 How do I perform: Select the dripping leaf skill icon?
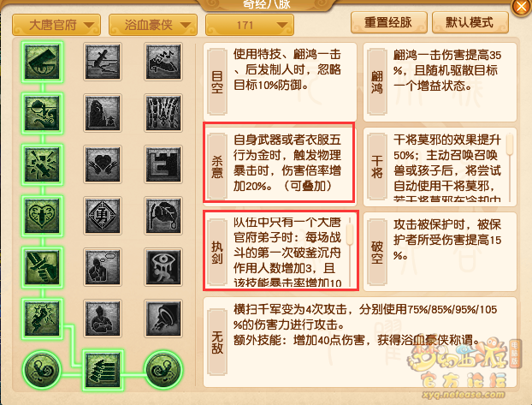click(163, 216)
